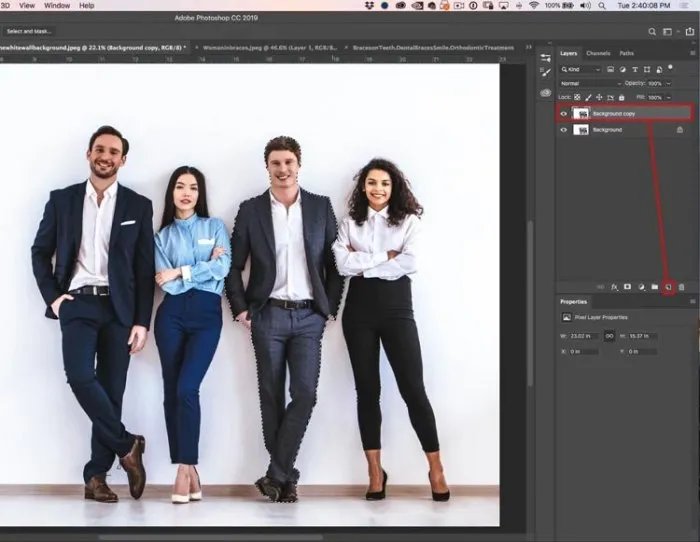
Task: Click the Create new layer icon
Action: pos(668,287)
